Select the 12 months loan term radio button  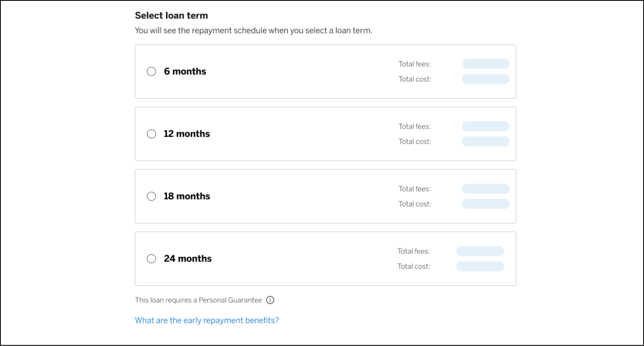tap(151, 134)
